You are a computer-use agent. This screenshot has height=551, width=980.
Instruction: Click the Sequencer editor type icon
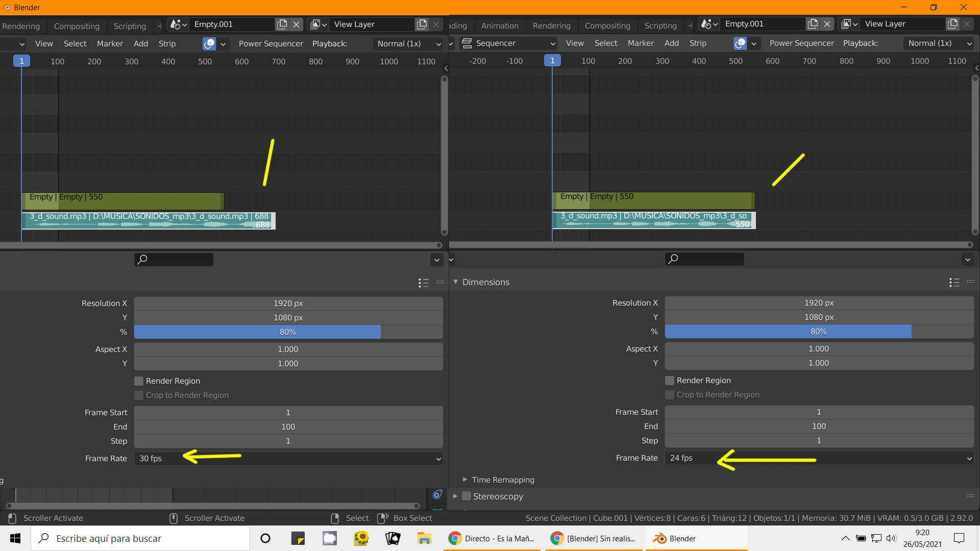pyautogui.click(x=467, y=43)
